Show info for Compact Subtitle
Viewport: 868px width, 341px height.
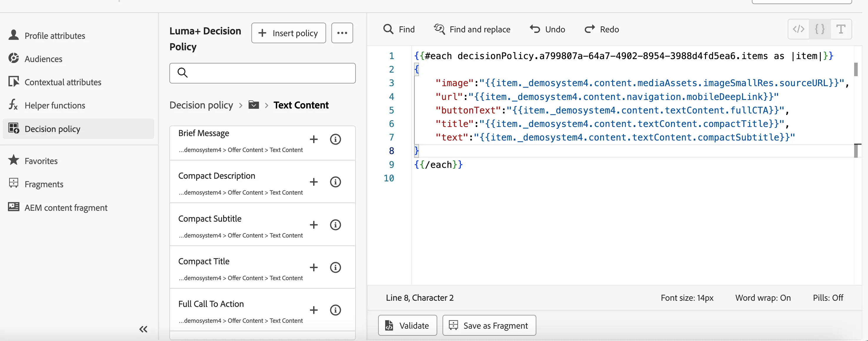(x=335, y=225)
